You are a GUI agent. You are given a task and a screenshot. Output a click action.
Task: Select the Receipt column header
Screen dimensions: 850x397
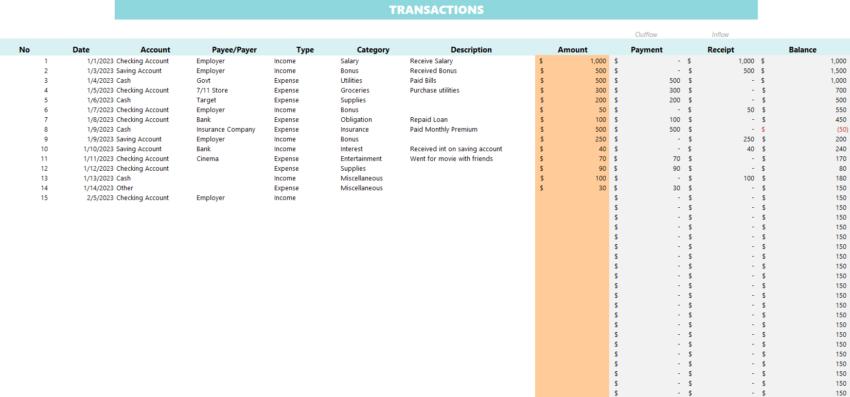tap(721, 50)
